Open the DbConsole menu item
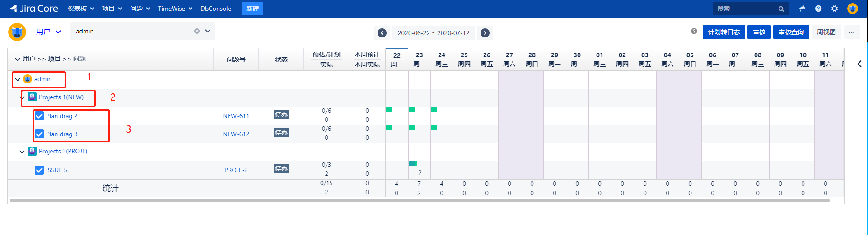Image resolution: width=868 pixels, height=235 pixels. [x=215, y=9]
